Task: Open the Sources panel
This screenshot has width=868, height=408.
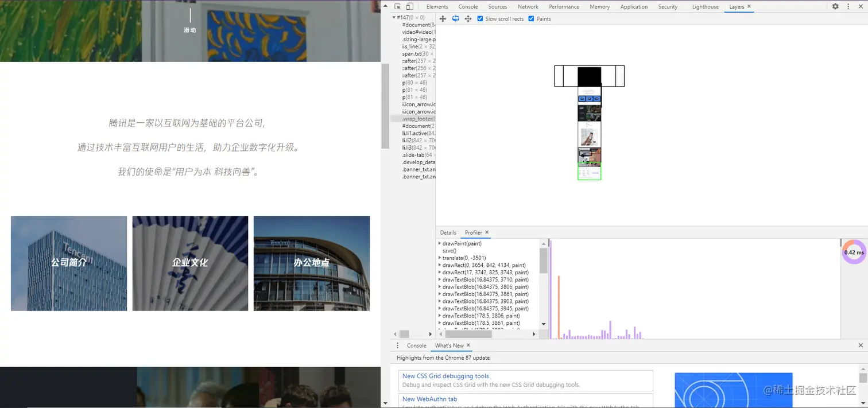Action: [498, 7]
